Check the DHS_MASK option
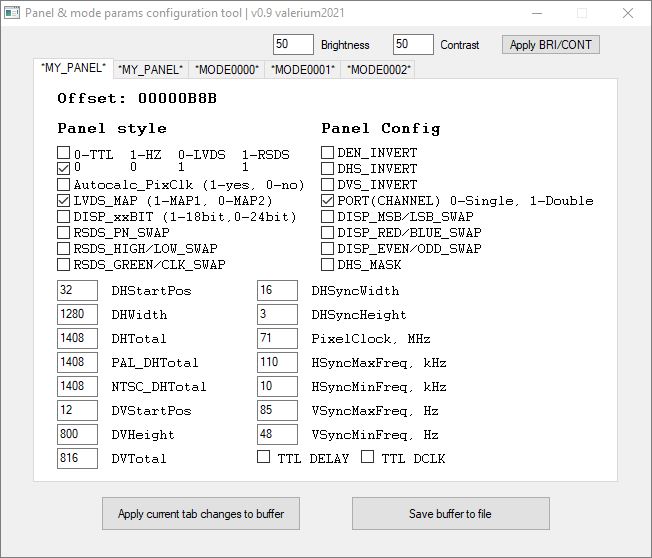The image size is (652, 558). tap(328, 265)
